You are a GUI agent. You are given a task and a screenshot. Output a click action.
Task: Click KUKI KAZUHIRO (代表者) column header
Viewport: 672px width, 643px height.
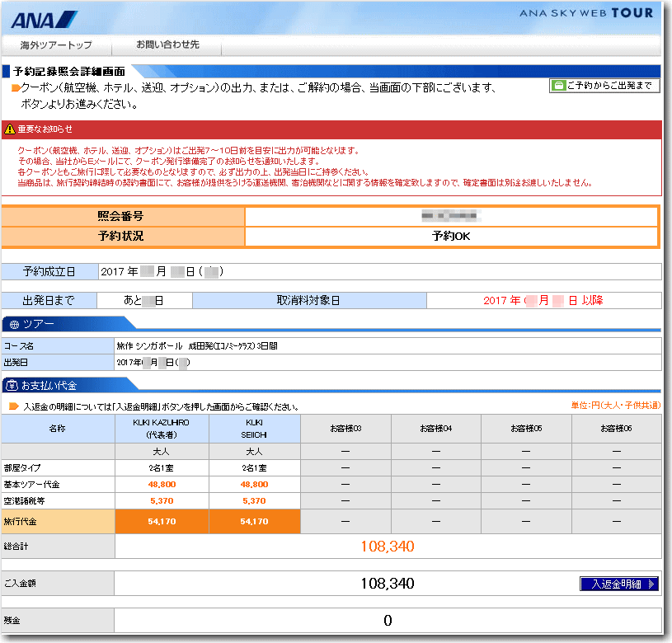pos(162,429)
